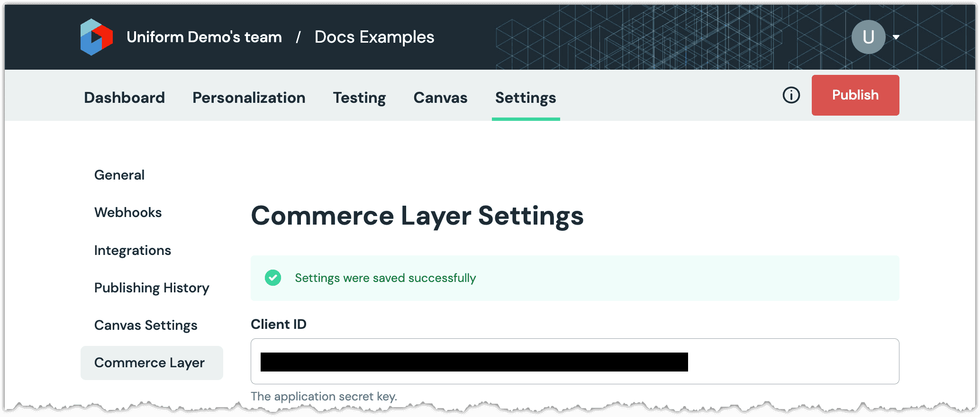Open the Canvas tab
This screenshot has width=980, height=417.
[440, 98]
